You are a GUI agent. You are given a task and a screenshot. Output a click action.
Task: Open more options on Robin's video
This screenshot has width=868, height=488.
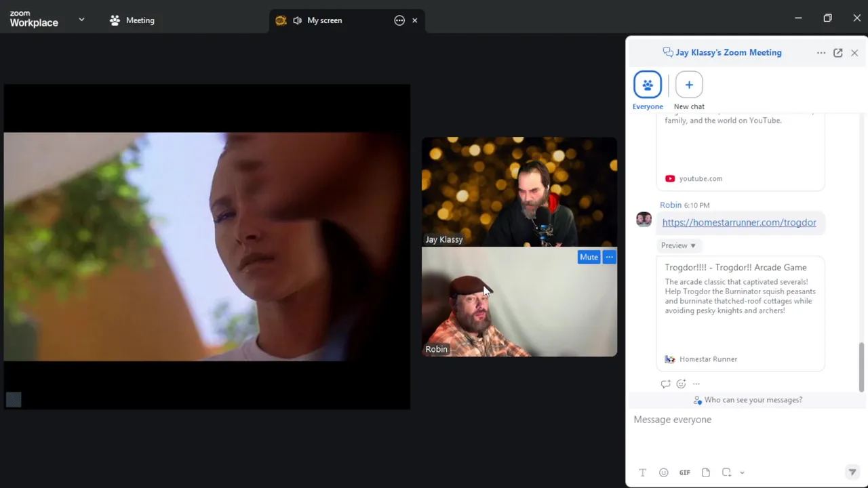(609, 257)
